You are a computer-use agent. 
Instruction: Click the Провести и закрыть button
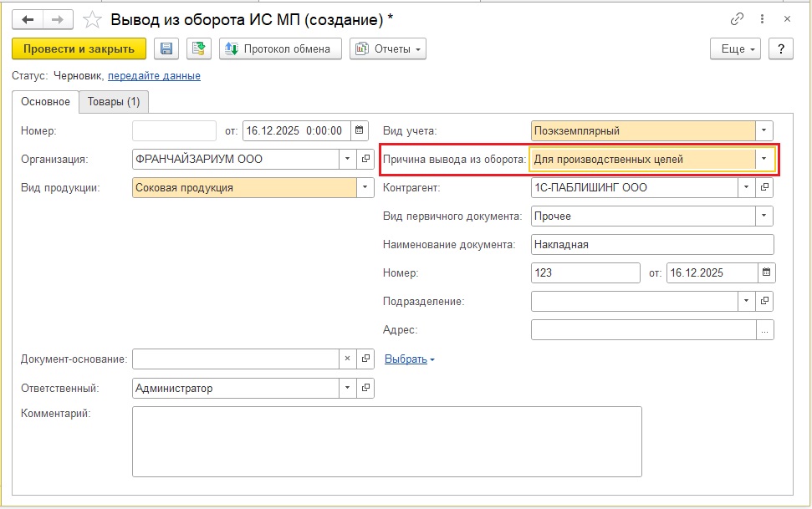79,49
